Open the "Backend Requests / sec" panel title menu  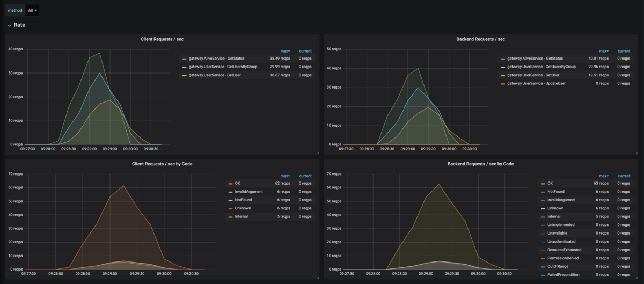[480, 39]
